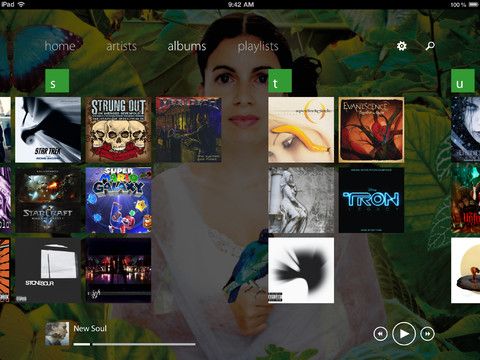This screenshot has height=360, width=480.
Task: Open the Super Mario Galaxy album
Action: (x=118, y=200)
